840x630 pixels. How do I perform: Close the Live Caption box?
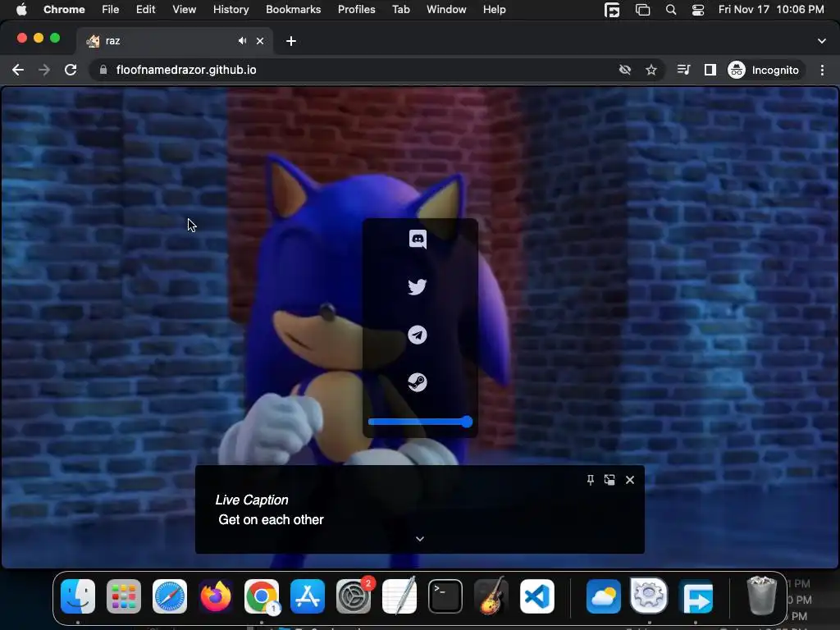pyautogui.click(x=630, y=480)
